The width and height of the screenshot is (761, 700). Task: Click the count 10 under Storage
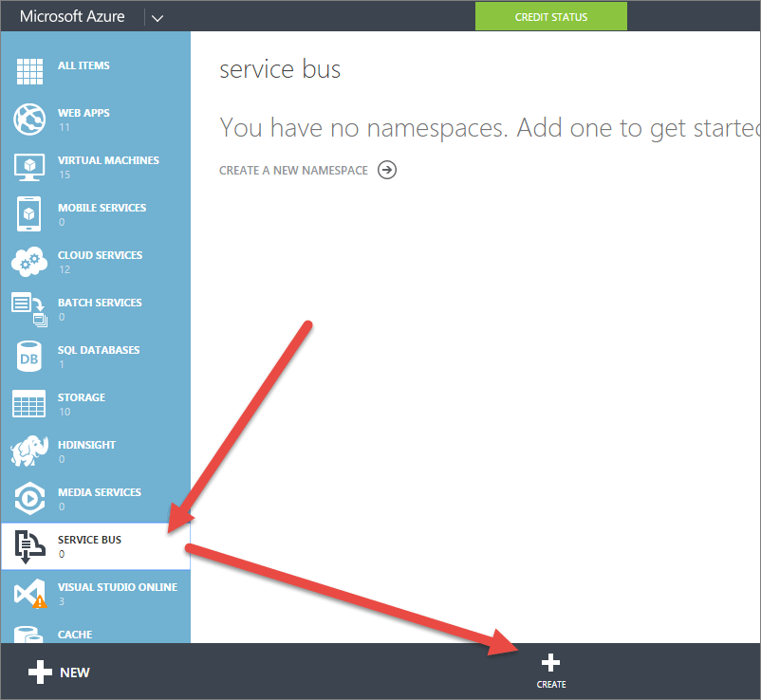65,412
